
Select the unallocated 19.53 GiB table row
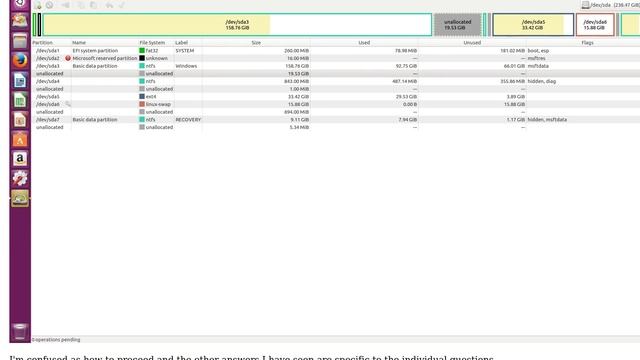[x=336, y=73]
